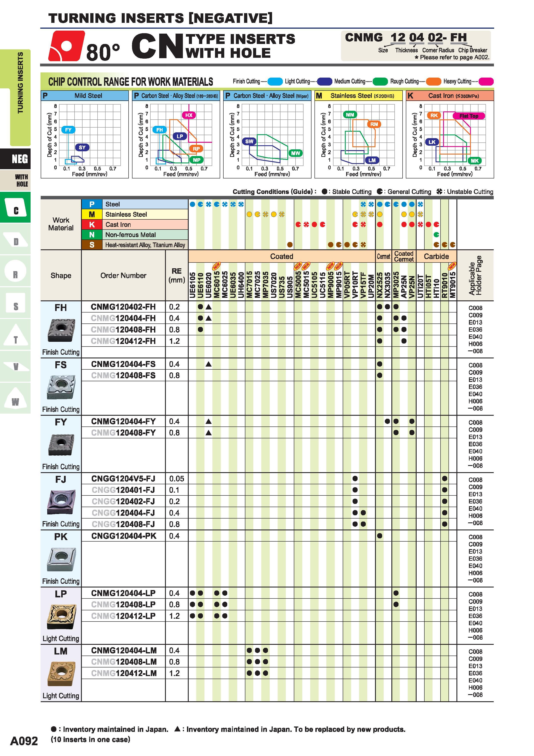534x756 pixels.
Task: Click the Heavy Cutting magenta legend swatch
Action: point(486,81)
